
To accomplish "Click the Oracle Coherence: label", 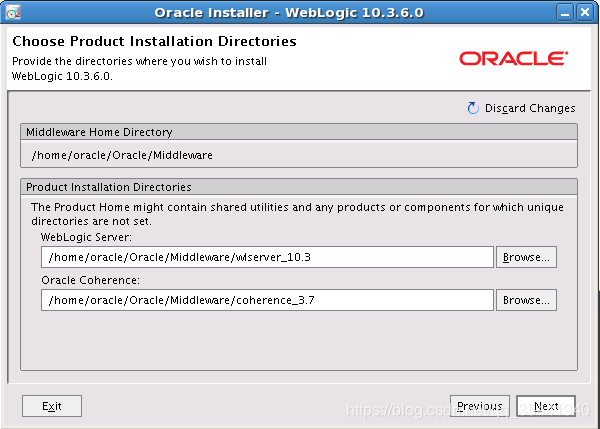I will click(x=91, y=280).
